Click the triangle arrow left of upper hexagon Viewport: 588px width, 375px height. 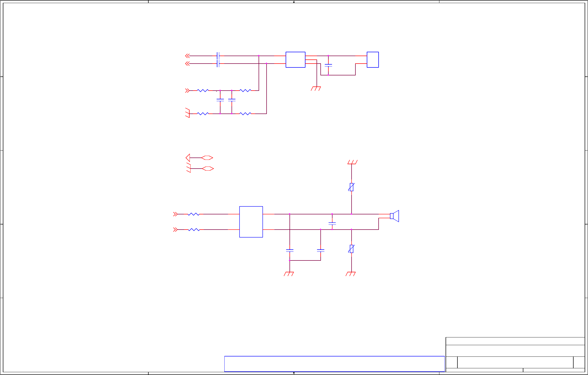tap(188, 158)
